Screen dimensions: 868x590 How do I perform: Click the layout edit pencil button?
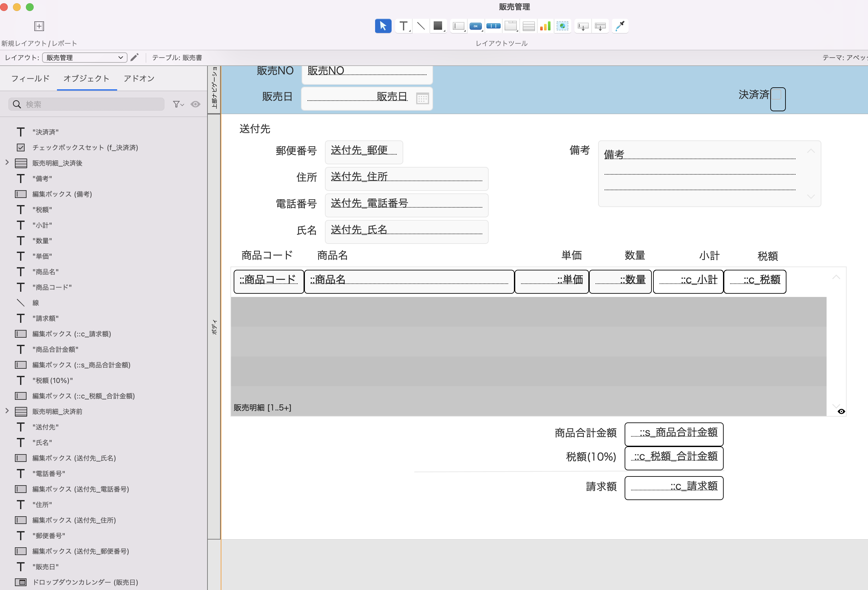point(134,57)
